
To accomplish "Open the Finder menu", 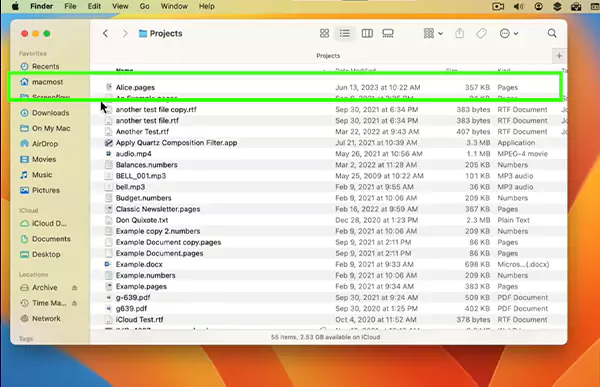I will pos(41,7).
